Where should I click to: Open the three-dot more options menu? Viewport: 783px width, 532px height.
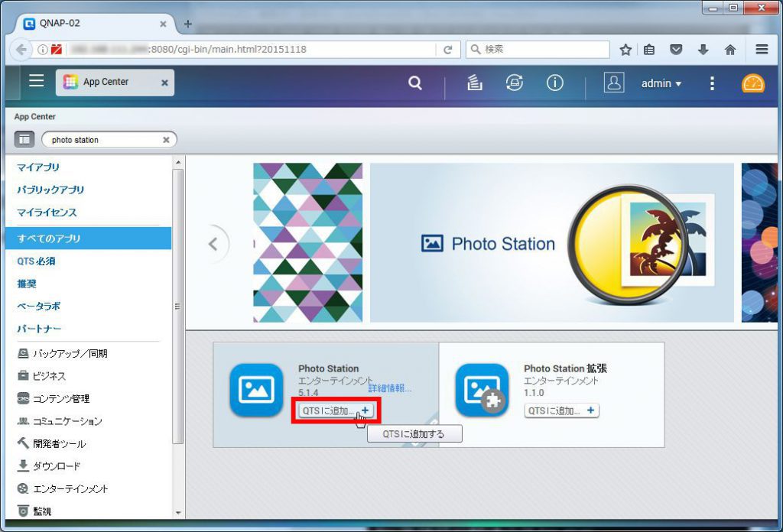coord(712,83)
